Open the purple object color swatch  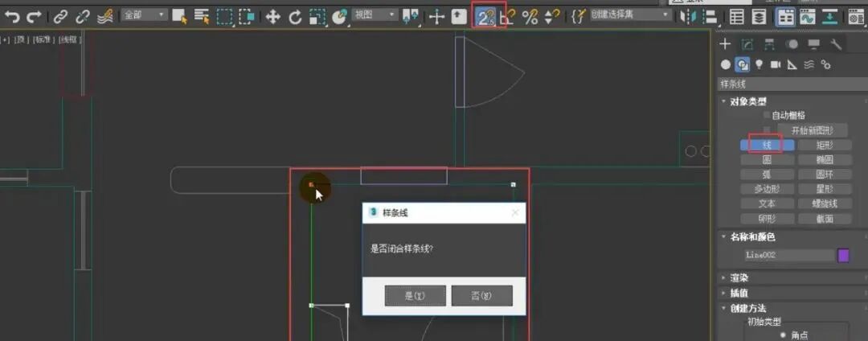pos(844,255)
